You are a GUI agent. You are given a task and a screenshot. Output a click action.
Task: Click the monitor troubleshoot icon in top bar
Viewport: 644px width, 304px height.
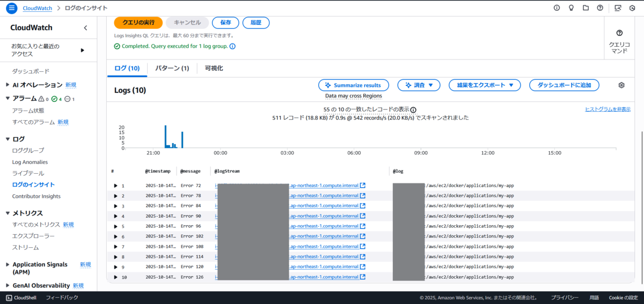point(618,8)
